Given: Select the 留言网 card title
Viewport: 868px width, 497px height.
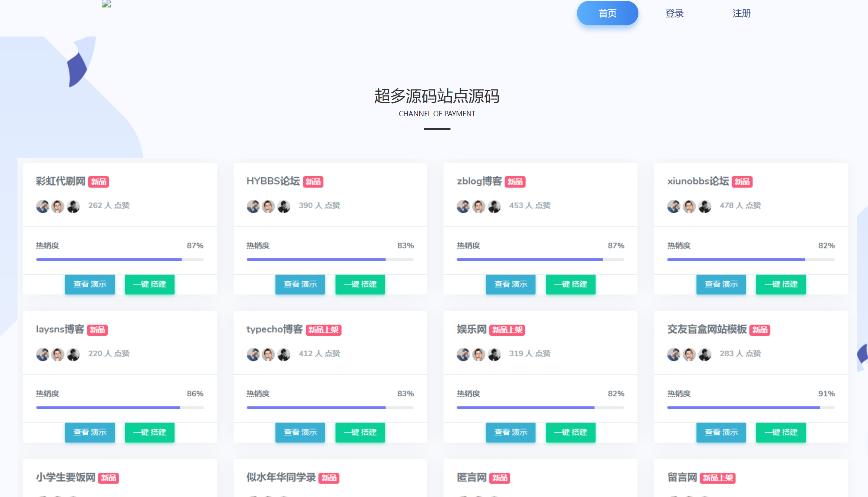Looking at the screenshot, I should coord(682,478).
